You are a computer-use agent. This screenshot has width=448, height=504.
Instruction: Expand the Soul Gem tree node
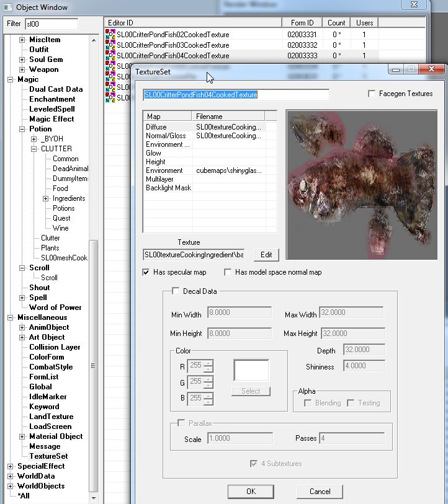tap(22, 60)
